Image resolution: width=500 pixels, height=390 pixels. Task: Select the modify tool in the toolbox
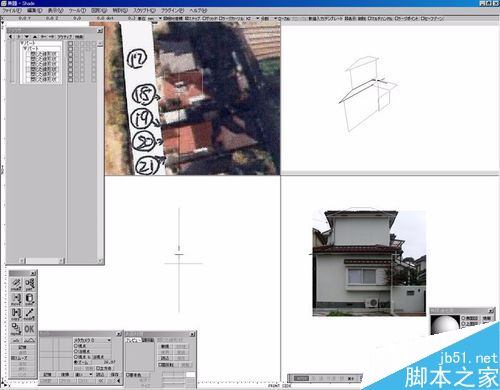click(30, 314)
